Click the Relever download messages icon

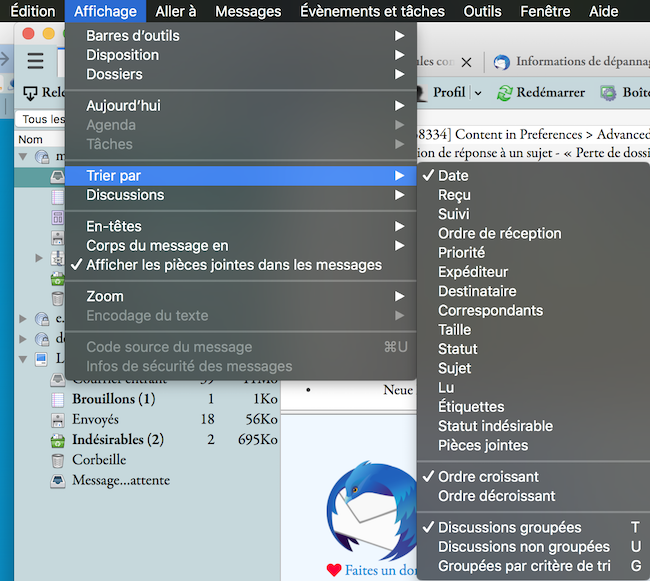(30, 93)
